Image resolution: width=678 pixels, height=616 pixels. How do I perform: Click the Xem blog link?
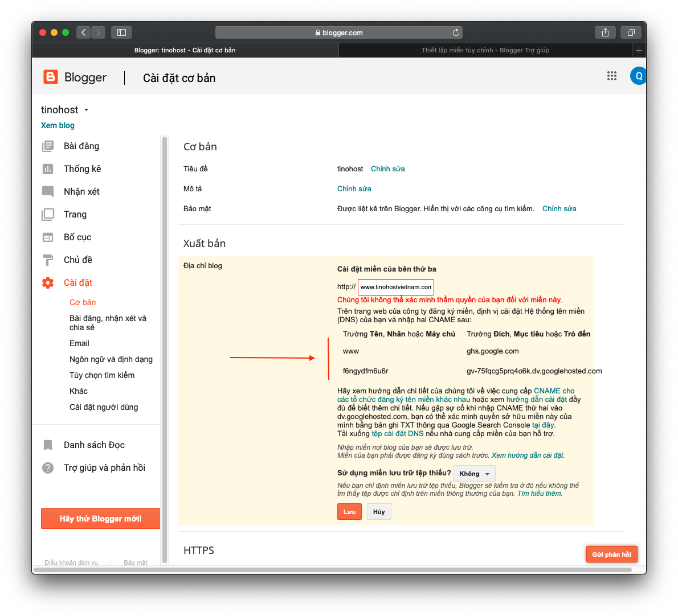click(x=58, y=125)
